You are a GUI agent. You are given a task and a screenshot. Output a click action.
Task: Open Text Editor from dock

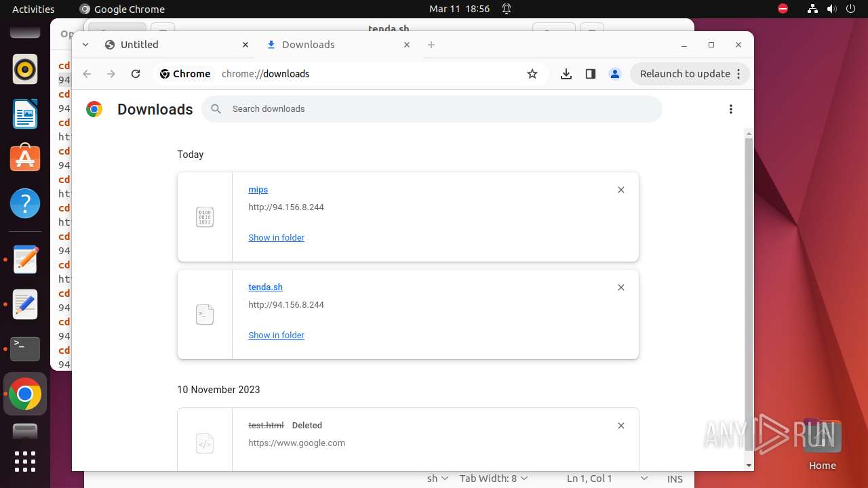coord(25,260)
